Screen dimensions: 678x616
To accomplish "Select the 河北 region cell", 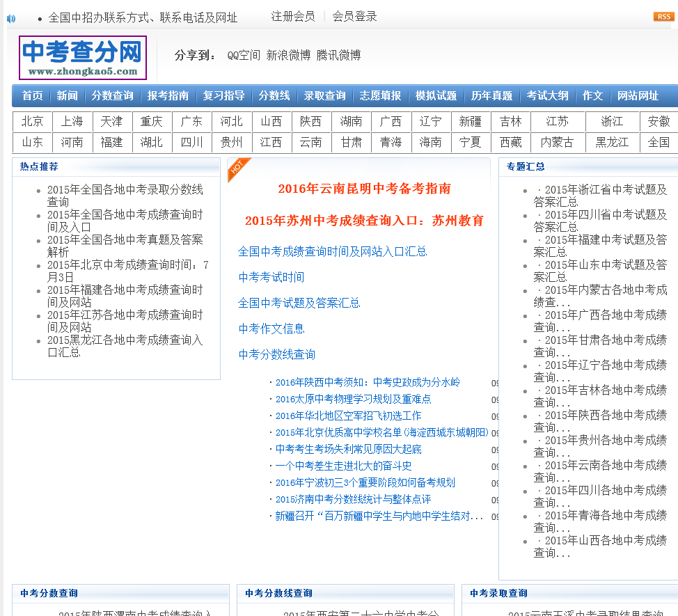I will (x=231, y=122).
